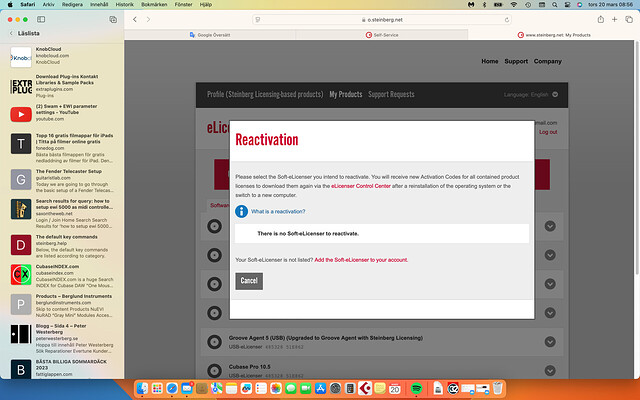
Task: Select the My Products tab in browser
Action: point(554,35)
